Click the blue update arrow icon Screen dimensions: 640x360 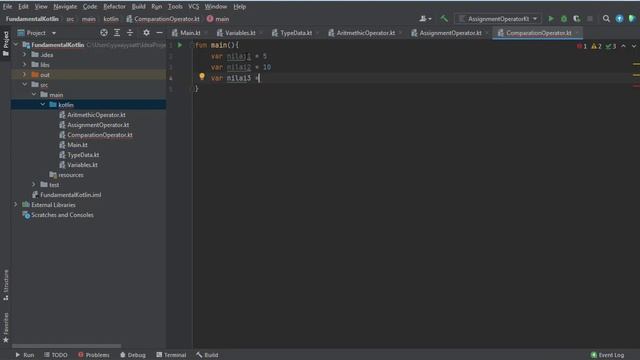point(619,19)
